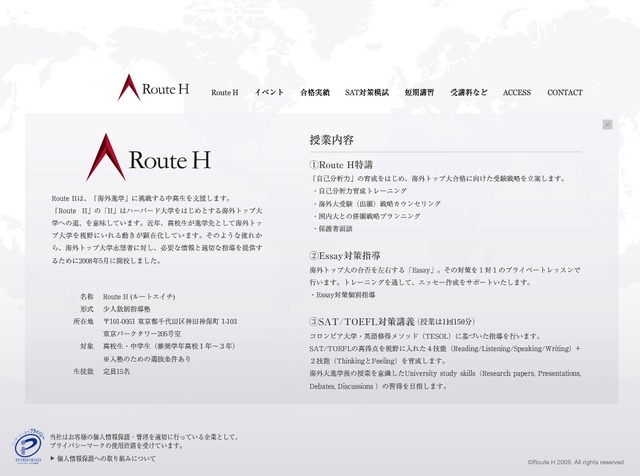Click the large Route H panel logo
This screenshot has width=640, height=476.
pos(149,158)
